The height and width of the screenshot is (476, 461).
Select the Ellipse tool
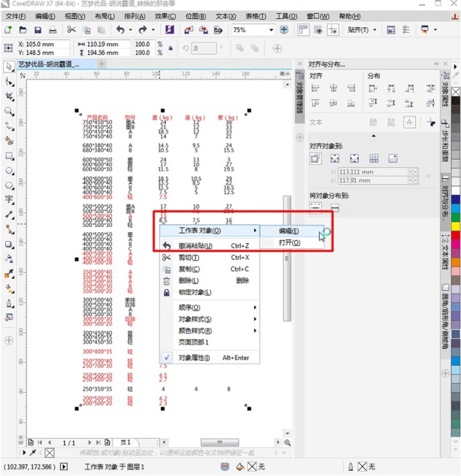point(9,171)
